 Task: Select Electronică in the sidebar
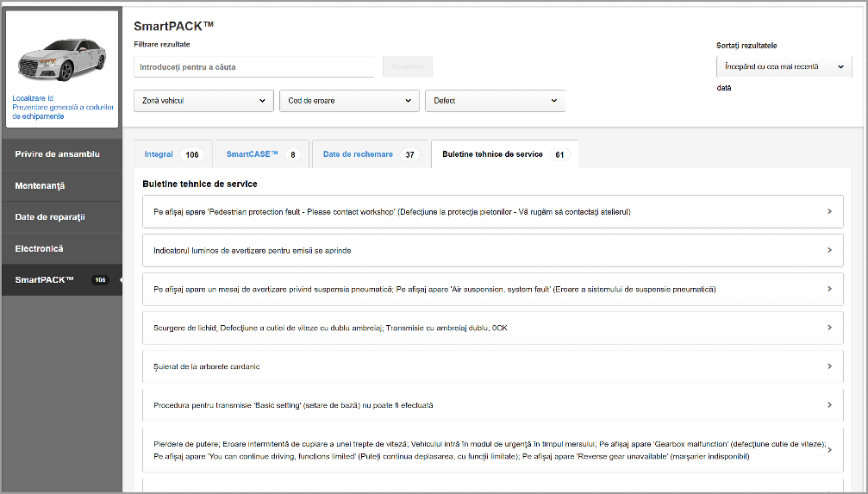click(x=39, y=248)
